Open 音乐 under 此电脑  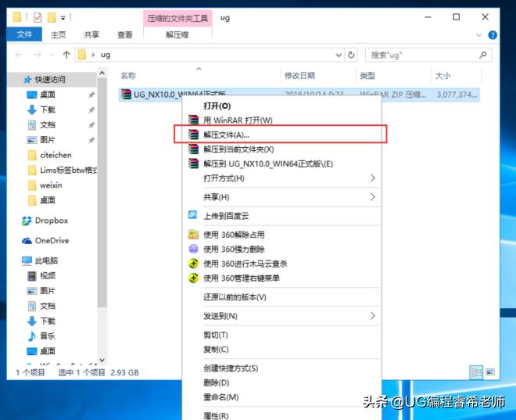(48, 336)
